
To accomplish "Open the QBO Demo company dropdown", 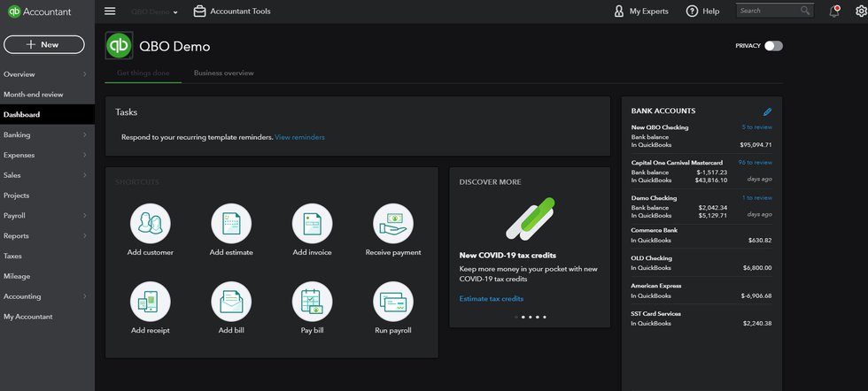I will 154,12.
